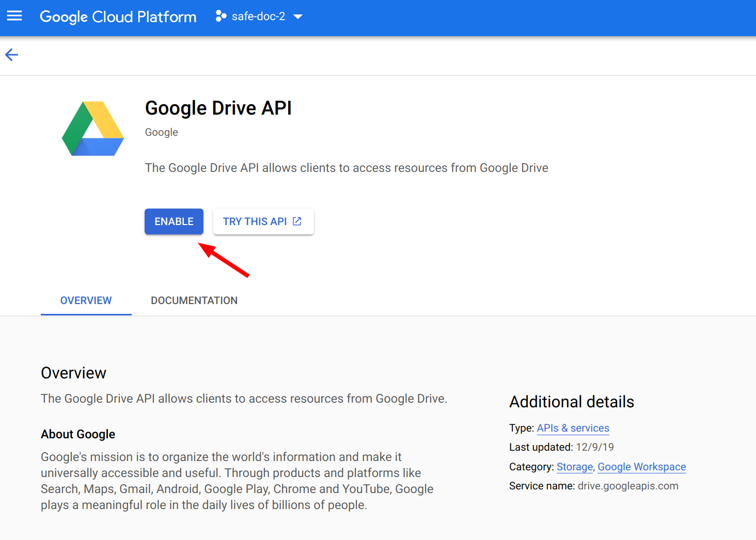756x540 pixels.
Task: Click the About Google heading
Action: click(78, 434)
